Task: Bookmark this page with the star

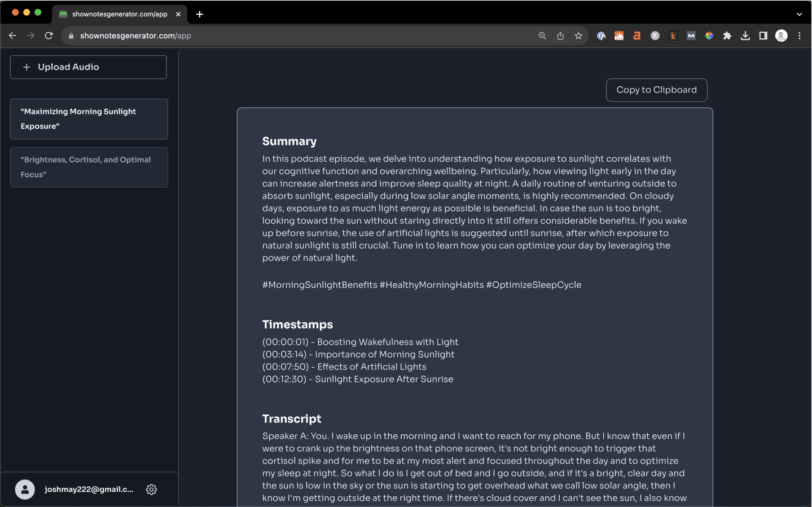Action: pyautogui.click(x=578, y=36)
